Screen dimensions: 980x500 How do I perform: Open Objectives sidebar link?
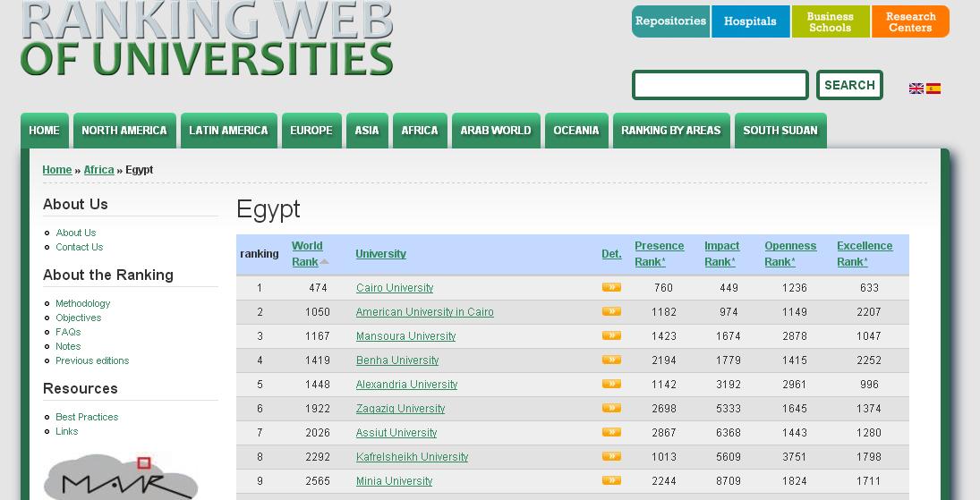(x=78, y=318)
